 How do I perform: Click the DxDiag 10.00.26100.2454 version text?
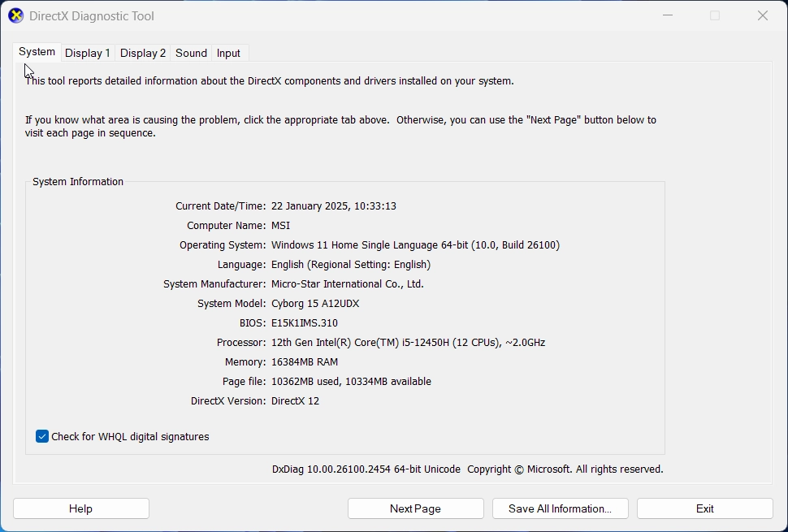[x=366, y=469]
